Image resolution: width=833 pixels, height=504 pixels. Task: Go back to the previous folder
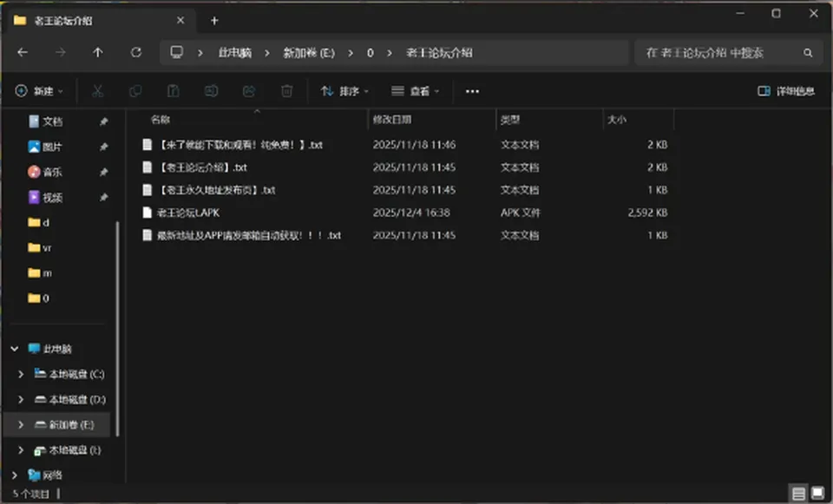click(23, 53)
